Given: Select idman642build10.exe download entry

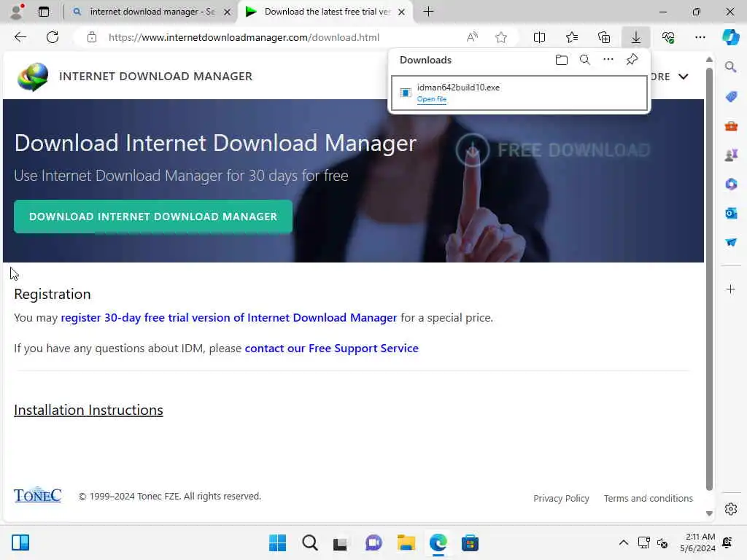Looking at the screenshot, I should click(519, 93).
